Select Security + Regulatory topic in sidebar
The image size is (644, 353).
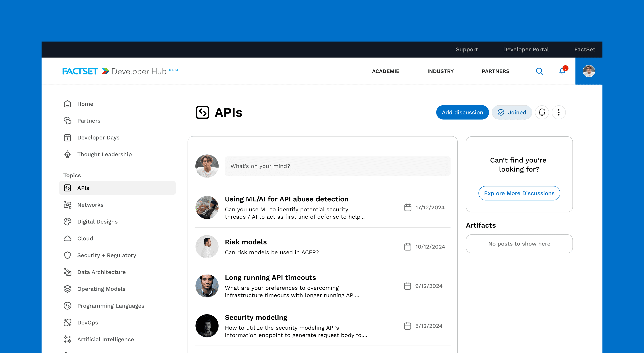tap(107, 255)
